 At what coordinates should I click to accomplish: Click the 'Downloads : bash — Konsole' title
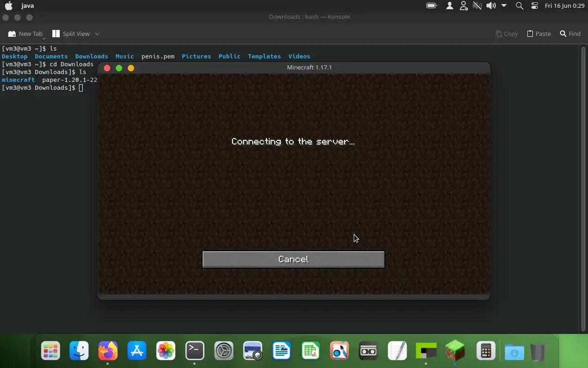(x=309, y=17)
